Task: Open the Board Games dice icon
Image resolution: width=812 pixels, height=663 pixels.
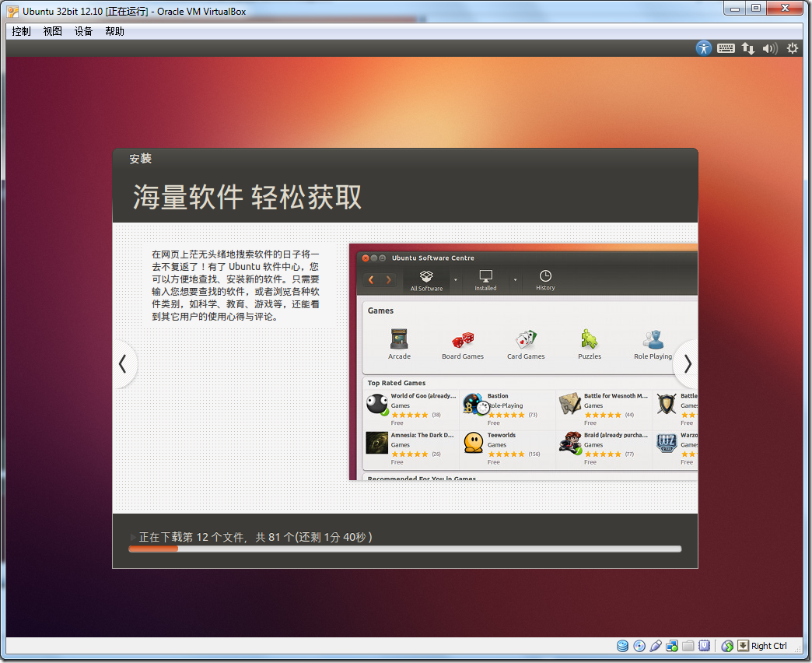Action: (463, 339)
